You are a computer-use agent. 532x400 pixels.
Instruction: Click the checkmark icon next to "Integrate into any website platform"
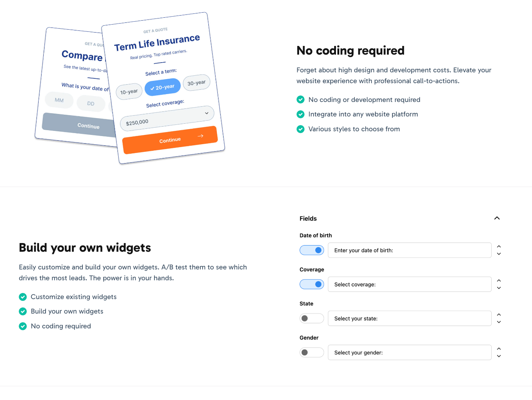tap(301, 114)
